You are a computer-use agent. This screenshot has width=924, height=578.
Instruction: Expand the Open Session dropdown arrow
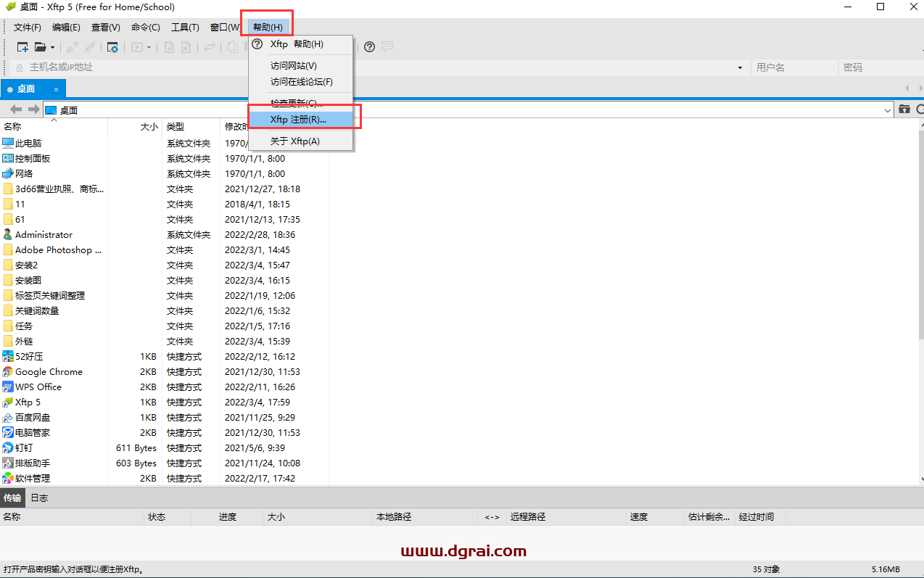52,47
